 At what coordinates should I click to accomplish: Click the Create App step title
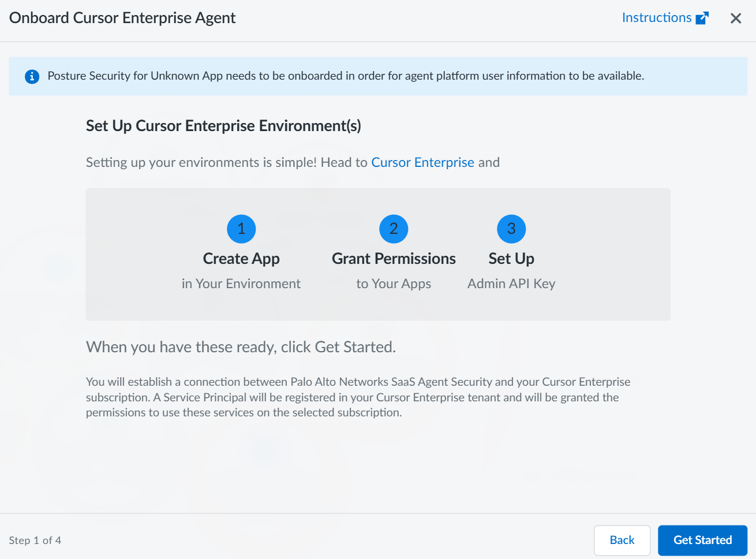pos(241,259)
